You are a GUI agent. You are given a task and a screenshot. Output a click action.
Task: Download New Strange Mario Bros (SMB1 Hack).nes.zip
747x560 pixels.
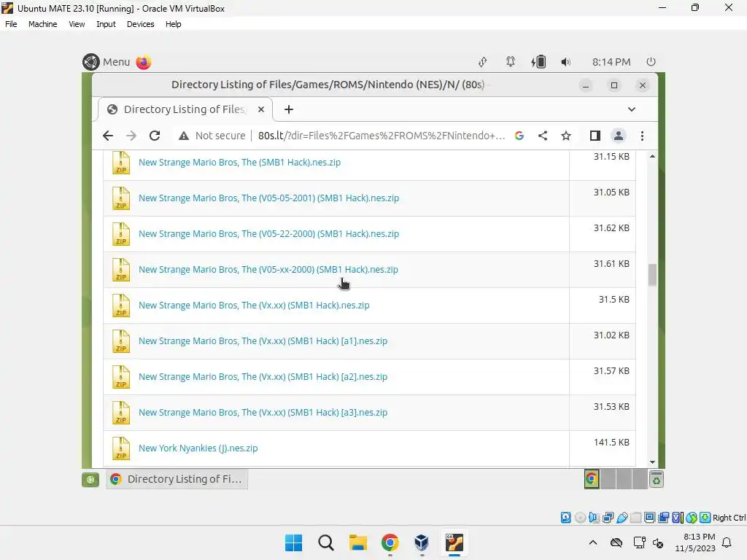[x=239, y=163]
